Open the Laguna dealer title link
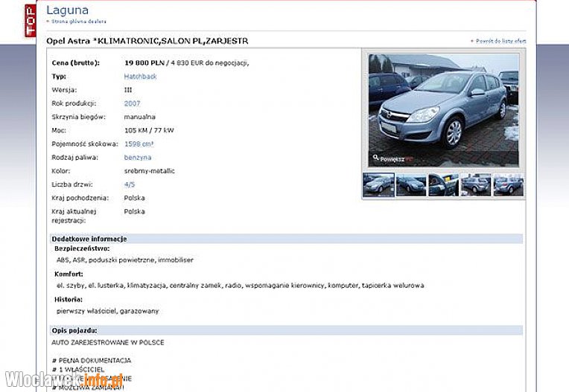Screen dimensions: 569x392 [67, 10]
